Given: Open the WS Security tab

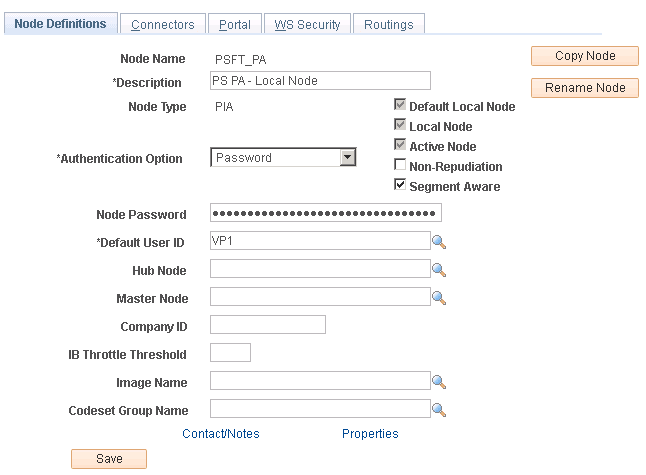Looking at the screenshot, I should [x=307, y=24].
